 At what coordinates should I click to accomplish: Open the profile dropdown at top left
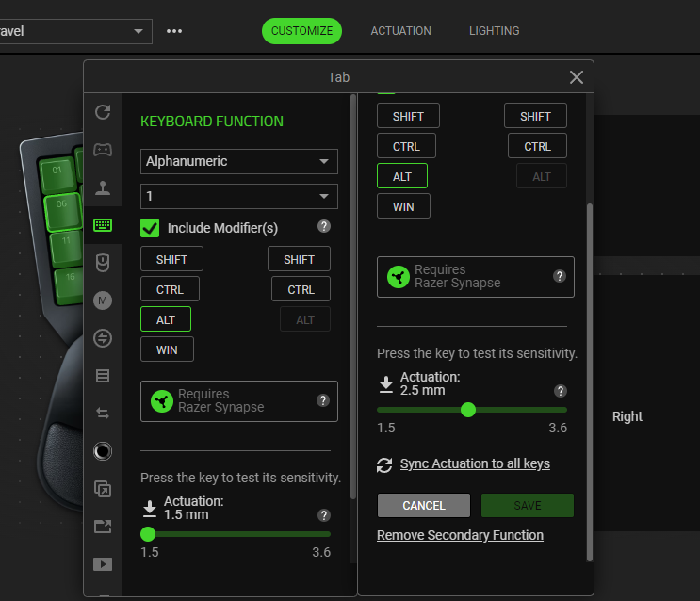coord(76,31)
